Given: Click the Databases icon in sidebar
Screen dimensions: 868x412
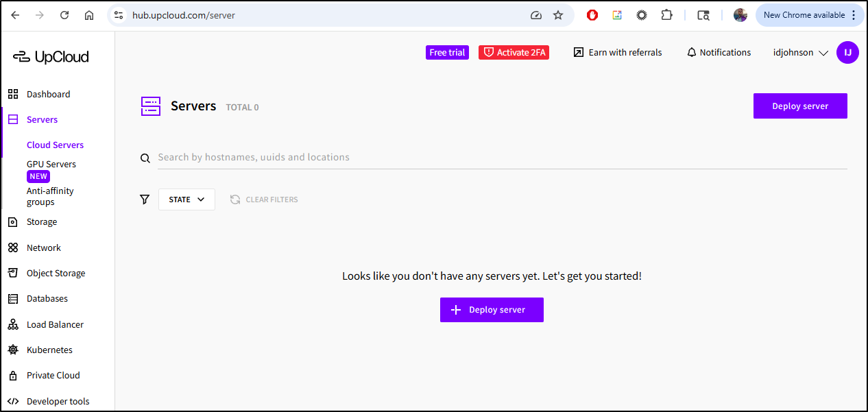Looking at the screenshot, I should click(13, 299).
